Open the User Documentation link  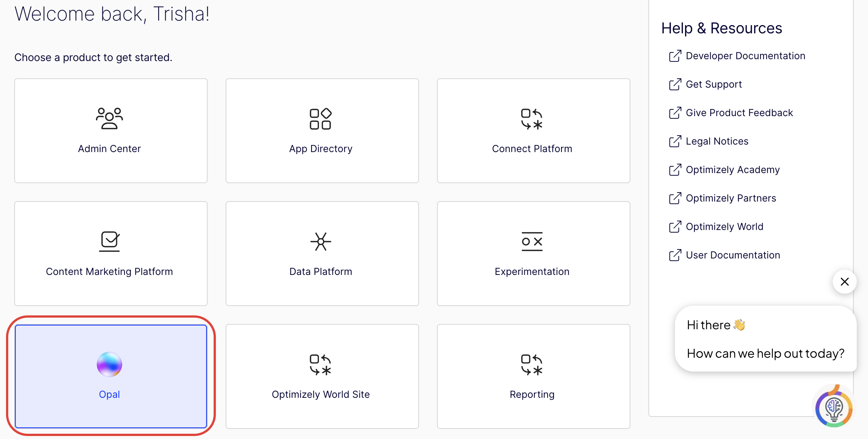click(733, 255)
